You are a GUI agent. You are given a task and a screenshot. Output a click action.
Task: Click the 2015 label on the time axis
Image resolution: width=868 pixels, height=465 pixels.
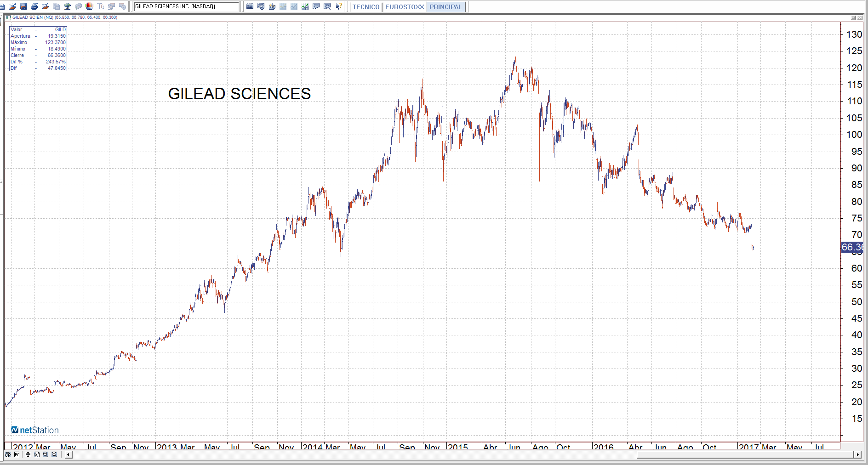(458, 447)
